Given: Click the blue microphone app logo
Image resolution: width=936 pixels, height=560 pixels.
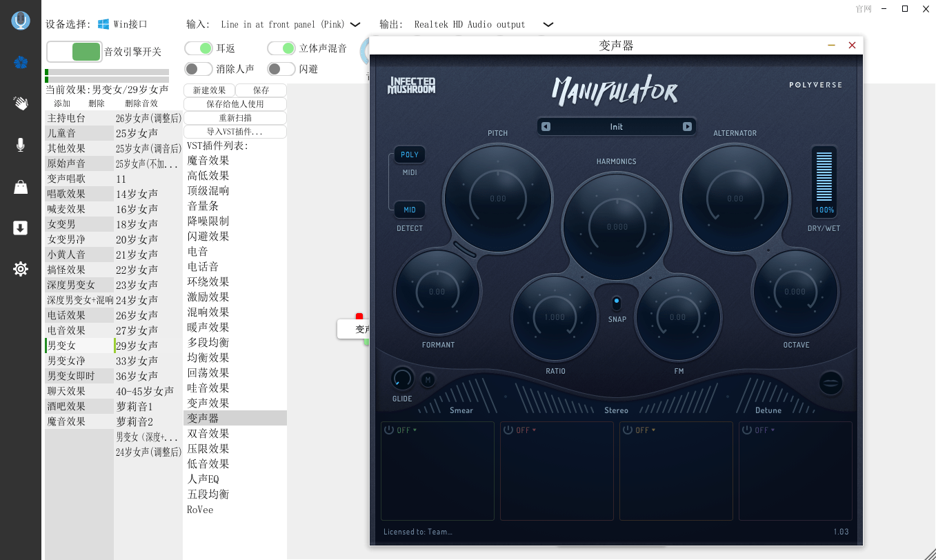Looking at the screenshot, I should (21, 21).
